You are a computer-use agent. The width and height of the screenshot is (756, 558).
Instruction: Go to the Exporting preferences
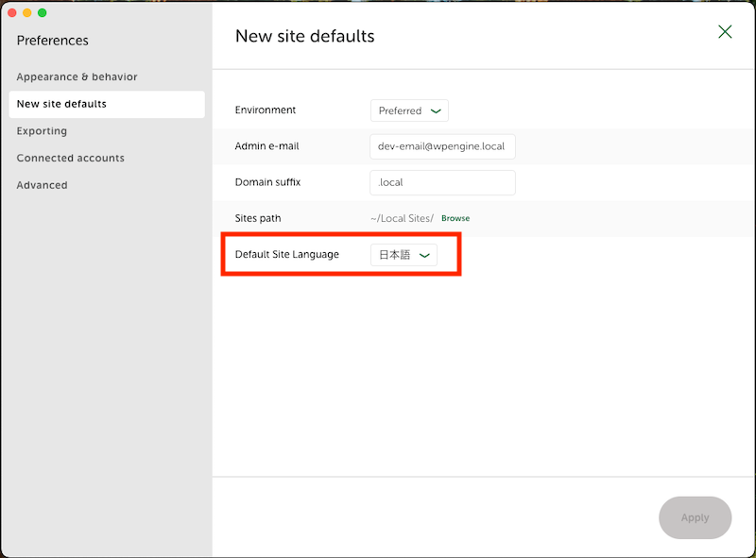42,131
